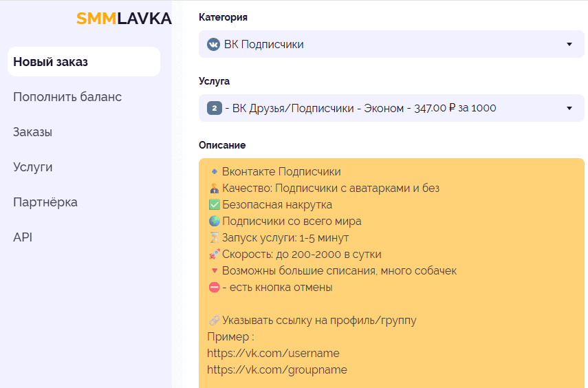Viewport: 588px width, 388px height.
Task: Open the Категория dropdown with ВК Подписчики
Action: click(391, 44)
